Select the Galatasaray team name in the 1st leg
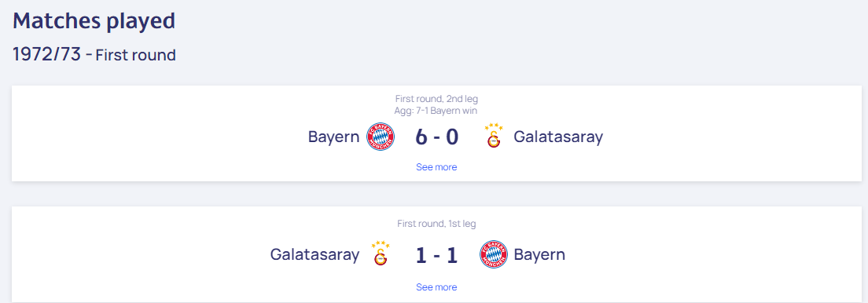The width and height of the screenshot is (868, 303). (314, 254)
